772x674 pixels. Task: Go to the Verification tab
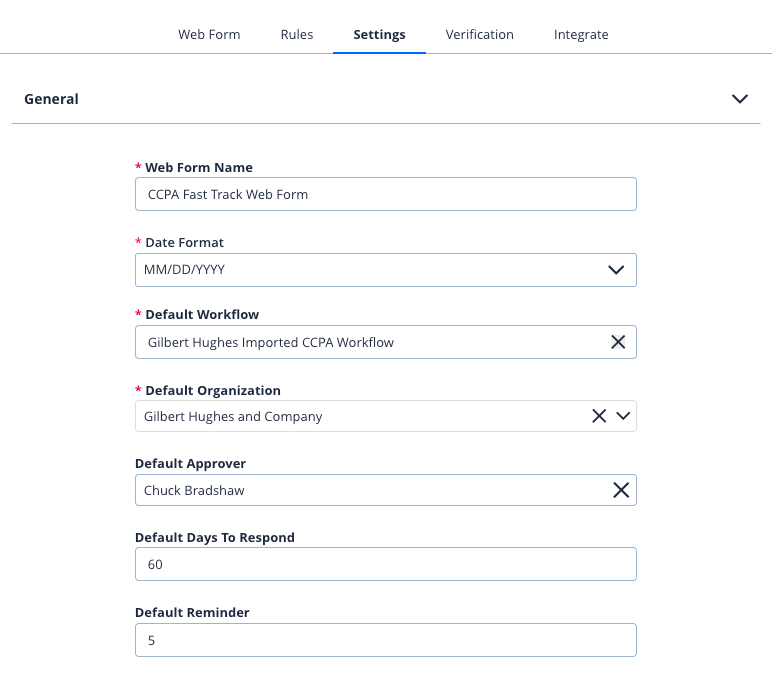(479, 34)
